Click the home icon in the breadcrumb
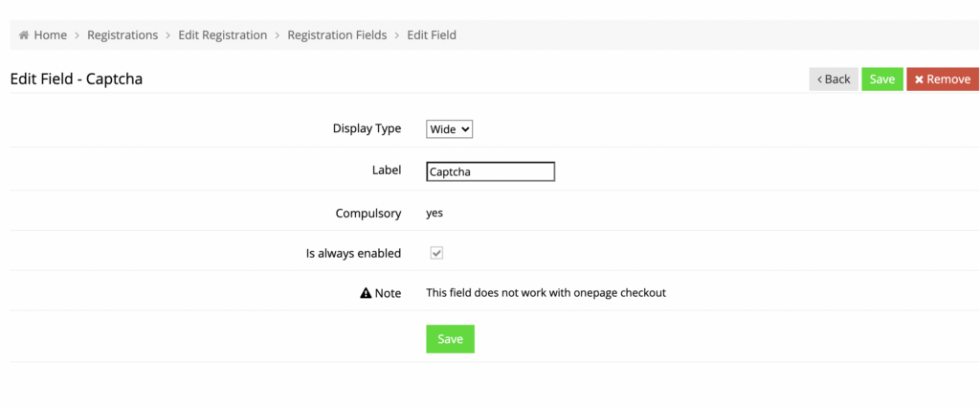This screenshot has height=409, width=980. [24, 35]
